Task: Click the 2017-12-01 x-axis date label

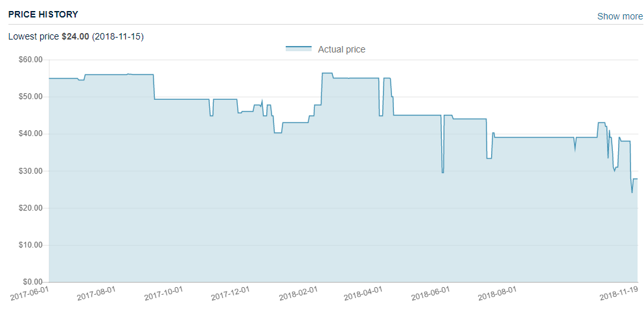Action: point(231,294)
